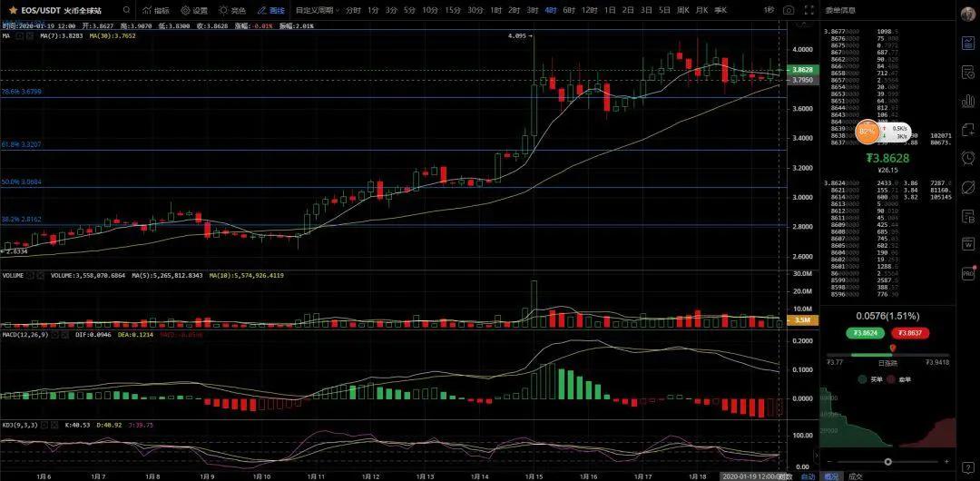Click the green 3.8624 bid price button
The image size is (980, 481).
click(865, 333)
